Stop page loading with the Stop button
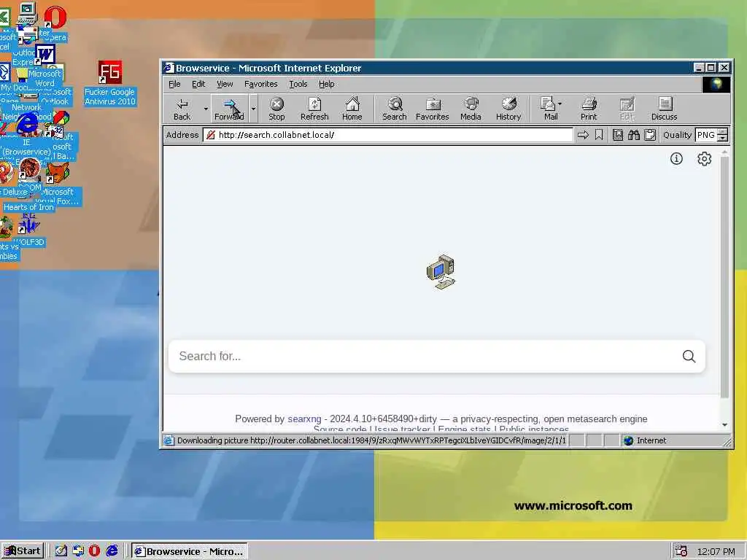This screenshot has height=560, width=747. [276, 109]
